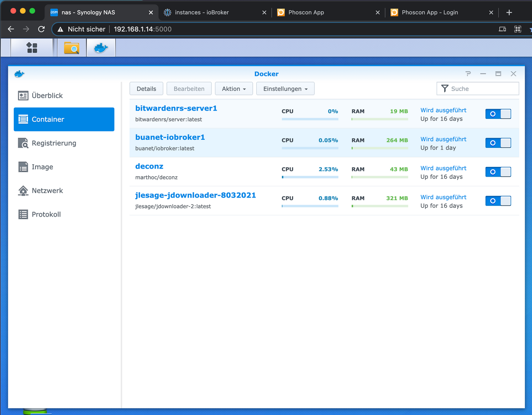Viewport: 532px width, 415px height.
Task: Click the Bearbeiten button
Action: click(189, 89)
